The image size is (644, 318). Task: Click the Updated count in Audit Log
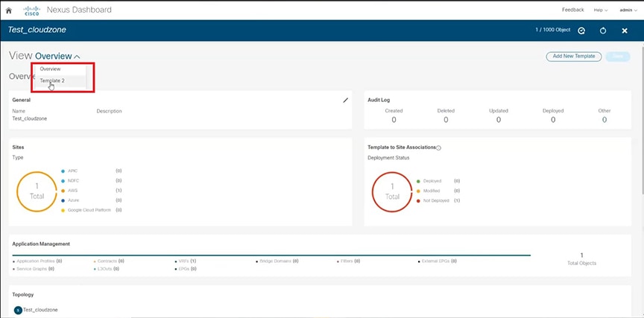tap(499, 120)
